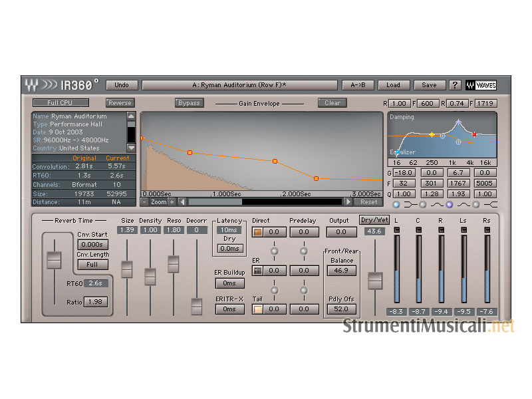Toggle the ER signal on/off button
532x399 pixels.
click(x=257, y=271)
